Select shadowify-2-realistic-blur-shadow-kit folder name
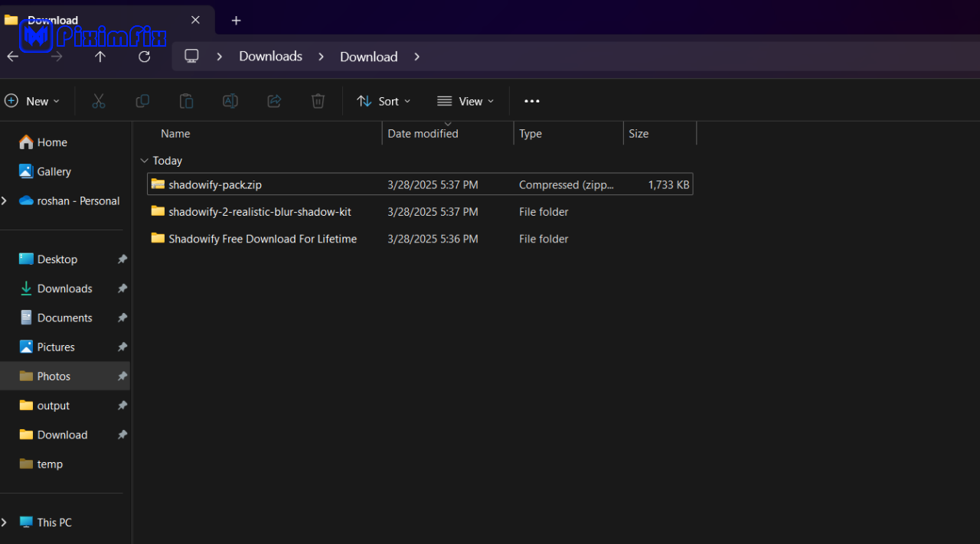 [x=260, y=211]
